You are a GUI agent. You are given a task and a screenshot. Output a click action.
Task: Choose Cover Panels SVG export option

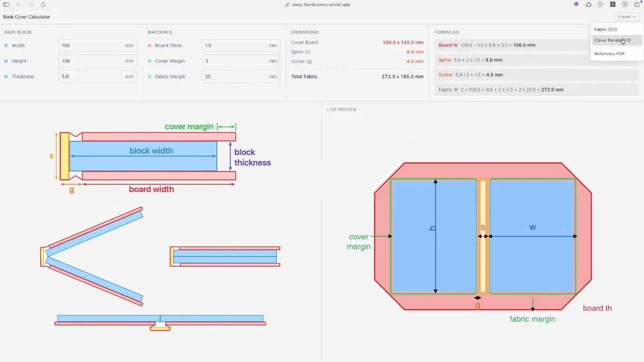click(612, 40)
